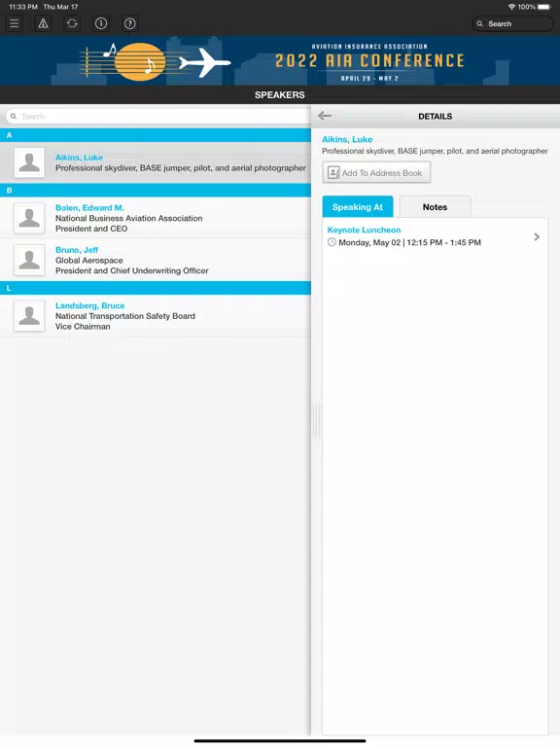Switch to the Notes tab

(x=436, y=207)
